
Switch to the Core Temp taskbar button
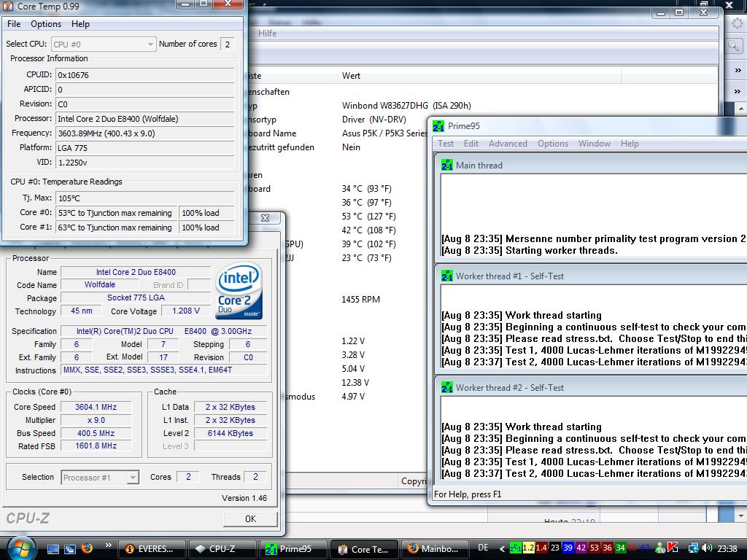point(363,549)
